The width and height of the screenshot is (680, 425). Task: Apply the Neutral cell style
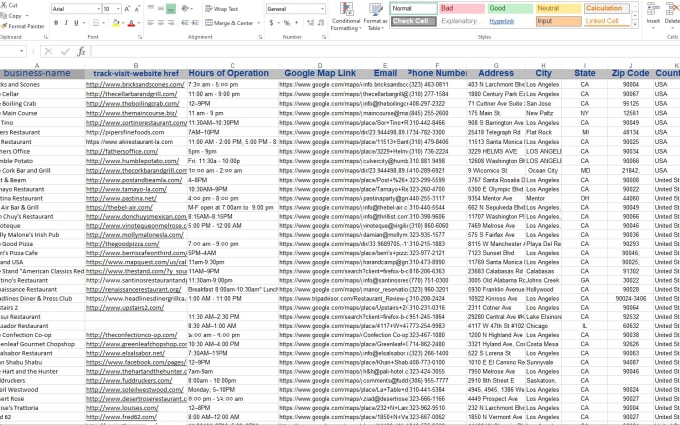coord(558,8)
